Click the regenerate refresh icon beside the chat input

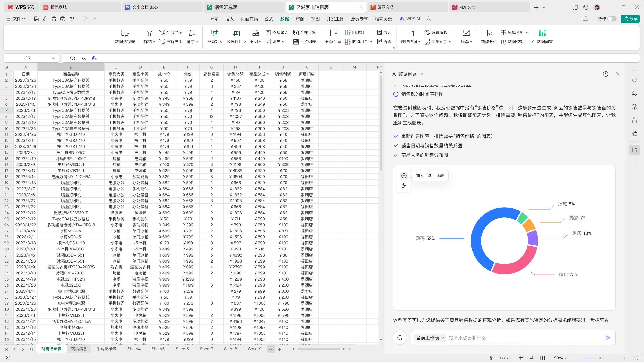400,338
